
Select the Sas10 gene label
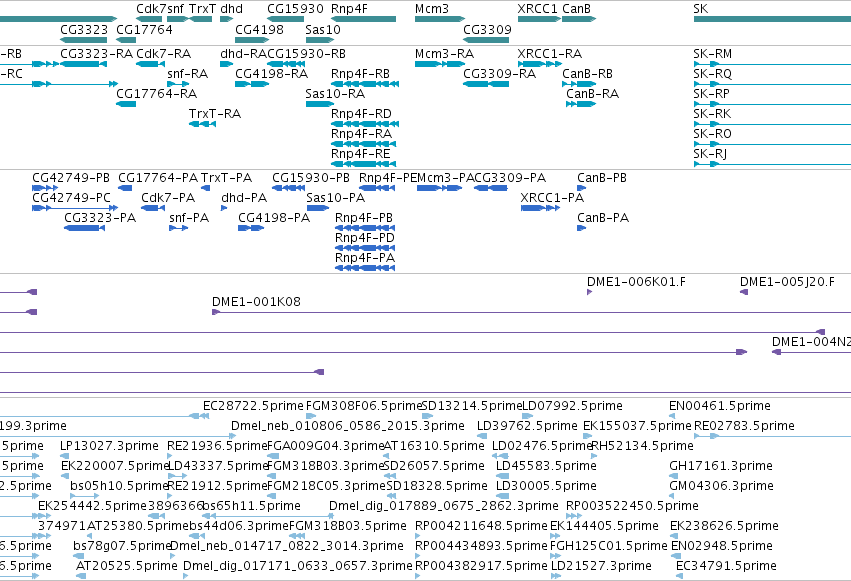click(x=323, y=29)
